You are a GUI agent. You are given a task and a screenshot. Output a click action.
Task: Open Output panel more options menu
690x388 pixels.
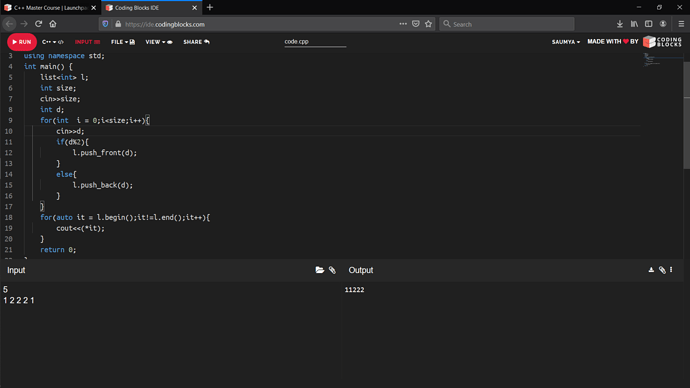click(671, 269)
